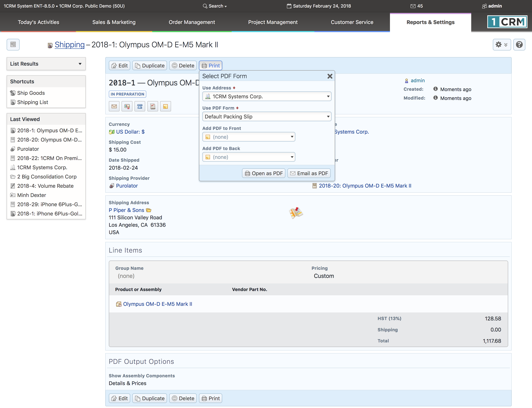Click the bottom Edit button
The width and height of the screenshot is (532, 408).
tap(120, 398)
